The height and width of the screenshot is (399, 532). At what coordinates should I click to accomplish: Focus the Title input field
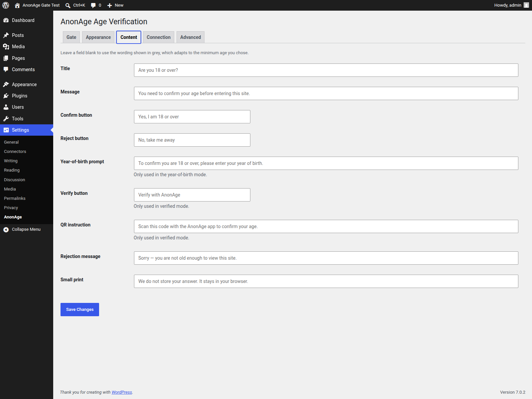tap(326, 70)
